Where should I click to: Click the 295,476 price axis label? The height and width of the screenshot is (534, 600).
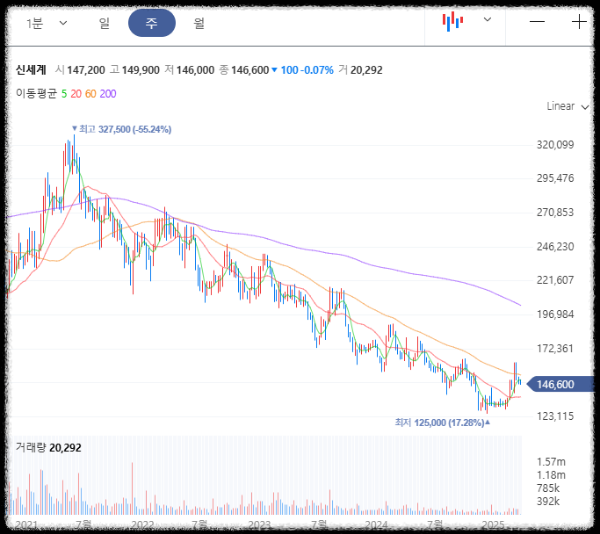coord(555,178)
